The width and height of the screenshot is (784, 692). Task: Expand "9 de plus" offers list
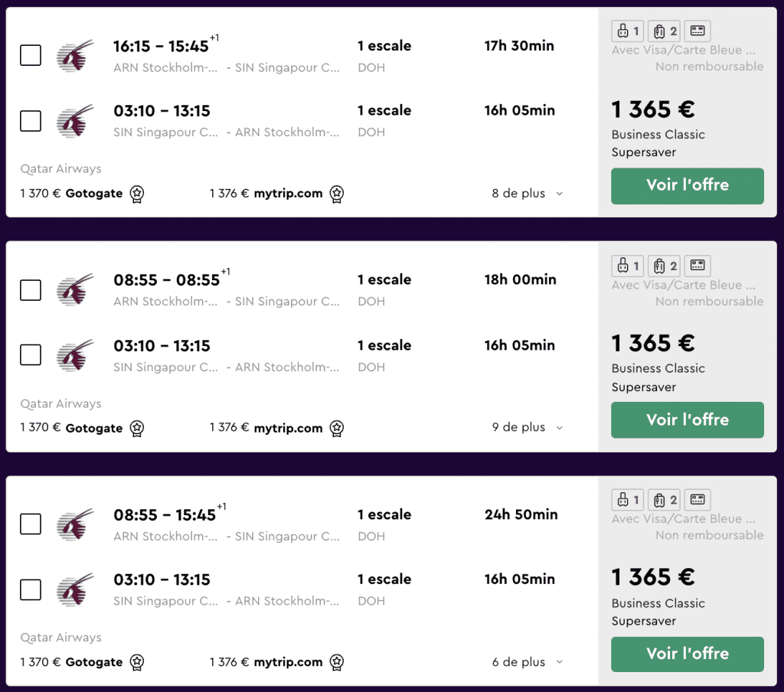528,427
